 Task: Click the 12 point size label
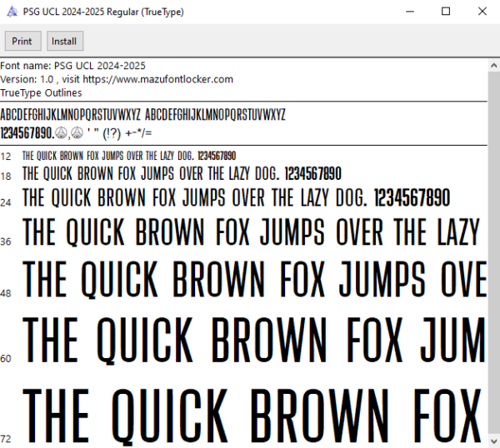tap(6, 157)
